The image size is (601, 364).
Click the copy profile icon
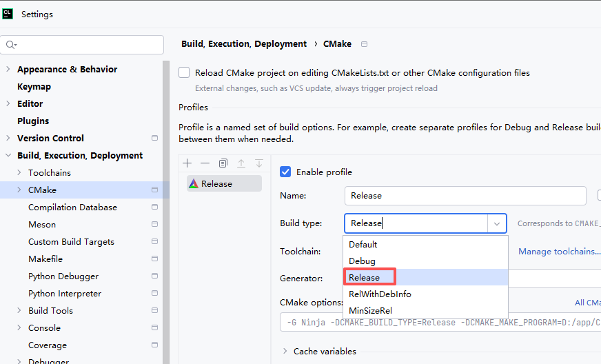223,163
